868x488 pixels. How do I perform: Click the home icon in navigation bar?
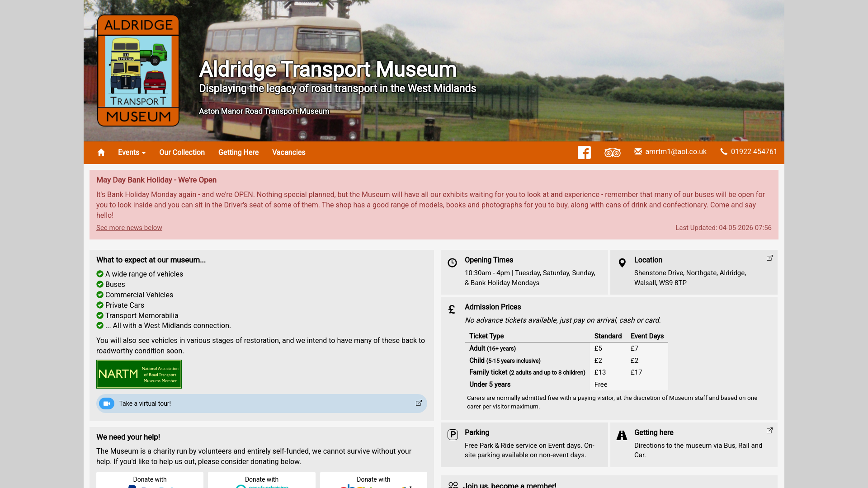pos(101,153)
